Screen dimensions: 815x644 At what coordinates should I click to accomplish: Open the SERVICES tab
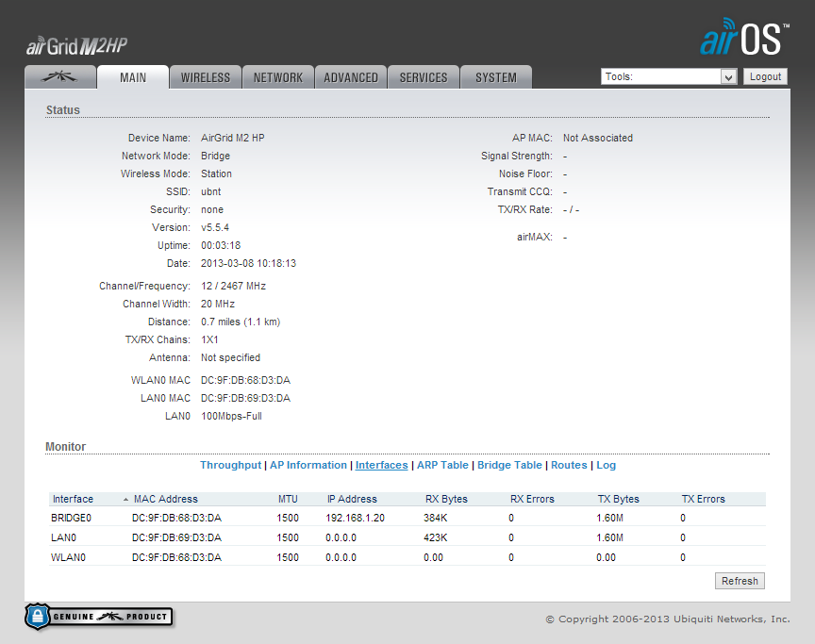(424, 77)
